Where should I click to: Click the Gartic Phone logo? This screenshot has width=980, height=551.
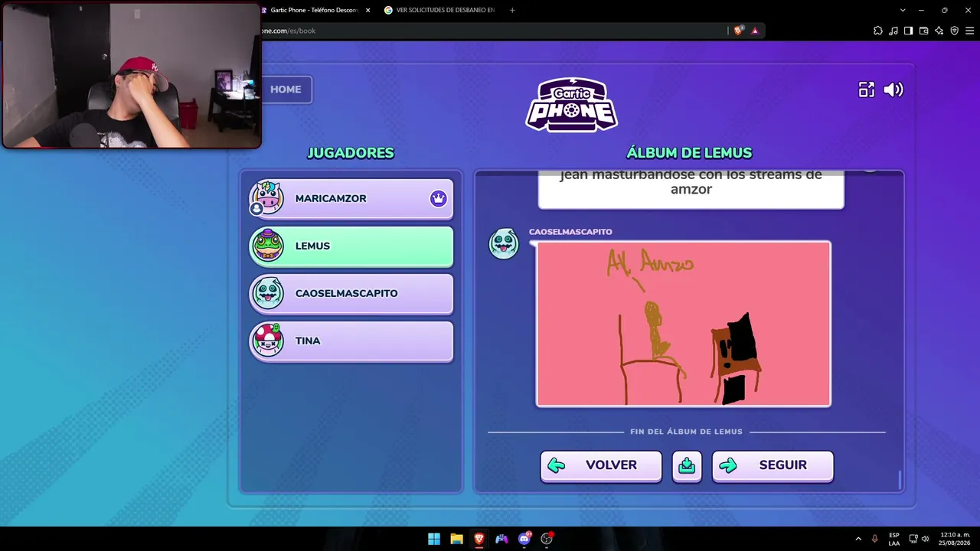pyautogui.click(x=572, y=105)
